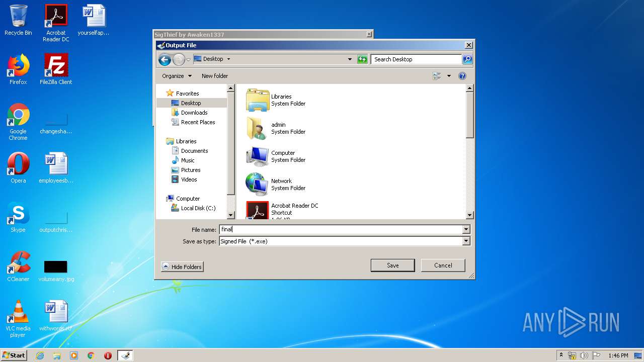Click the Forward arrow in Output File dialog
This screenshot has width=644, height=362.
tap(179, 59)
